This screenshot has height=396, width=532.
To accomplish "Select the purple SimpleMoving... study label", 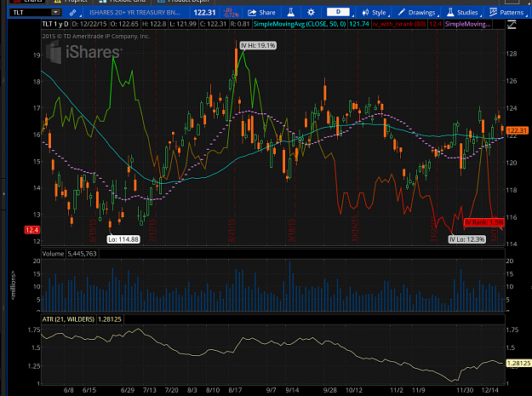I will click(x=468, y=24).
